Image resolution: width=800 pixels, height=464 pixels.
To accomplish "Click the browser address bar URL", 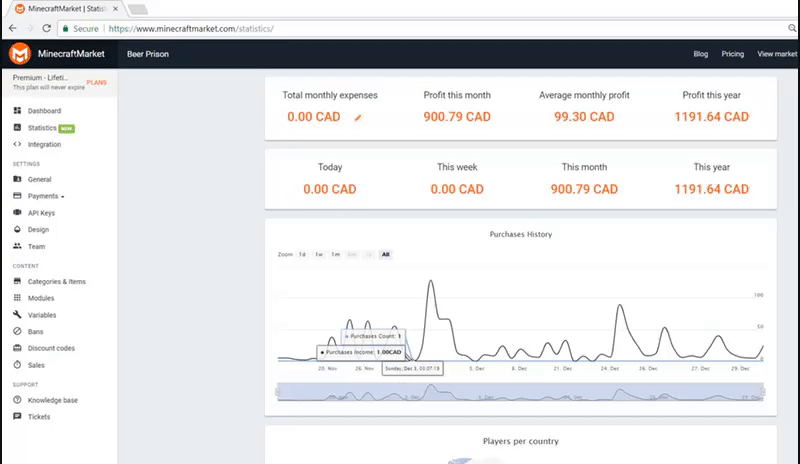I will (191, 29).
